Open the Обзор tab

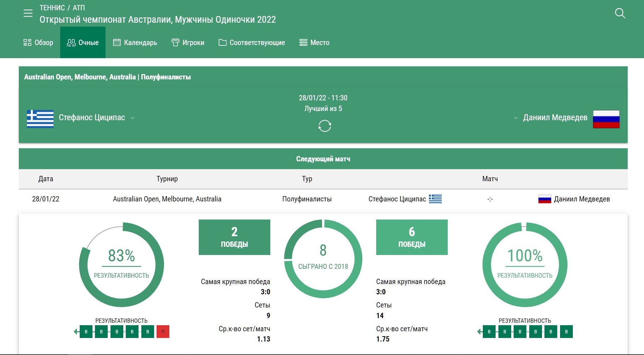[38, 43]
